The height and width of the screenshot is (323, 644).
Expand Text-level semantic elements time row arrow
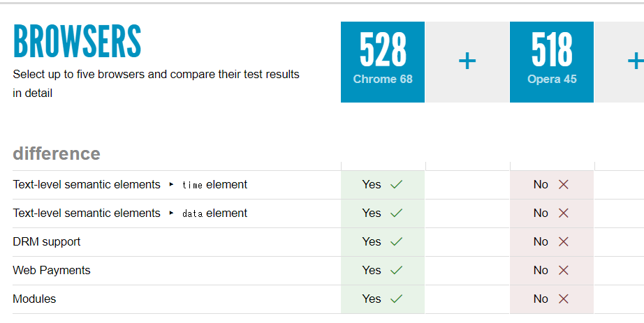point(172,185)
